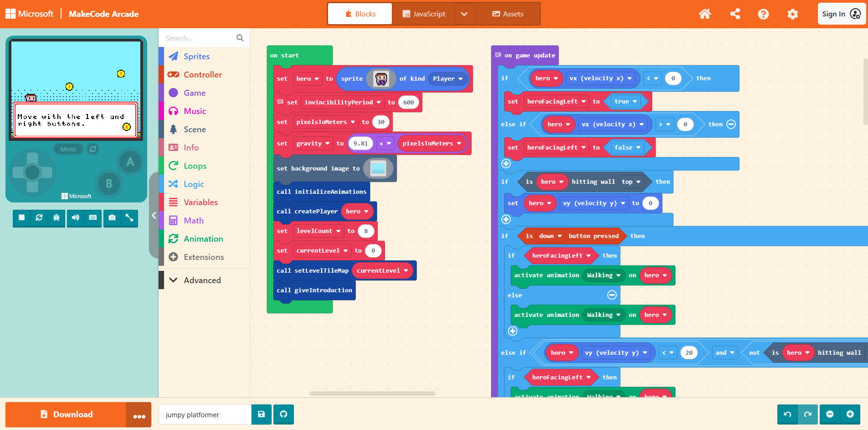Click the workspace vertical scrollbar
Image resolution: width=868 pixels, height=430 pixels.
[x=865, y=91]
